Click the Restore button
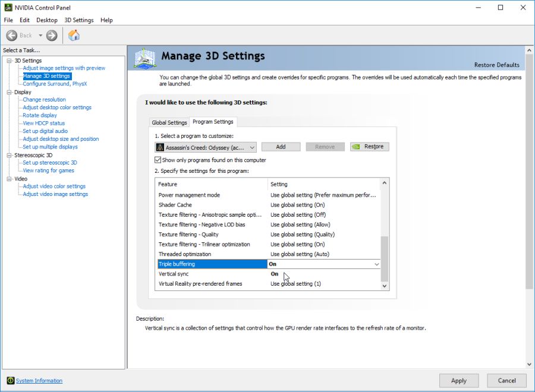This screenshot has width=535, height=392. [x=370, y=147]
